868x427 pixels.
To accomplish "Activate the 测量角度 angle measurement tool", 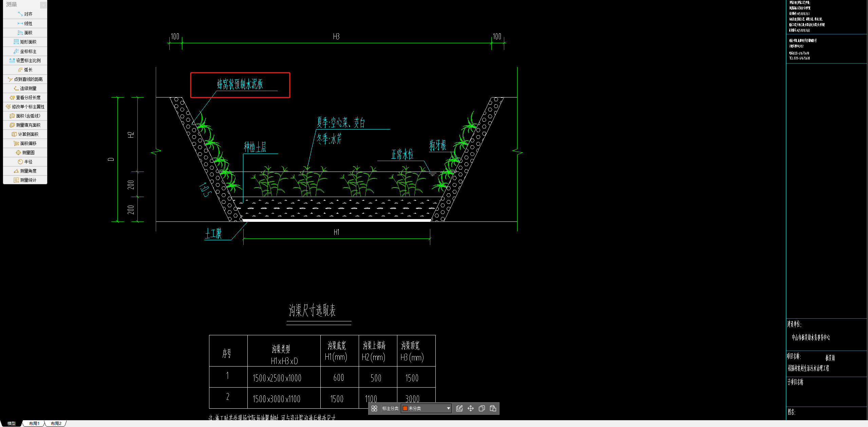I will pyautogui.click(x=25, y=171).
